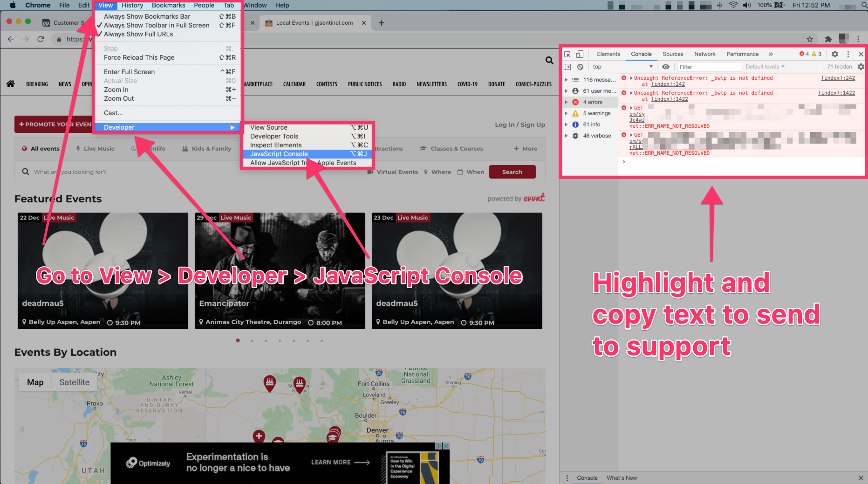Viewport: 868px width, 484px height.
Task: Focus the console Filter input
Action: point(709,67)
